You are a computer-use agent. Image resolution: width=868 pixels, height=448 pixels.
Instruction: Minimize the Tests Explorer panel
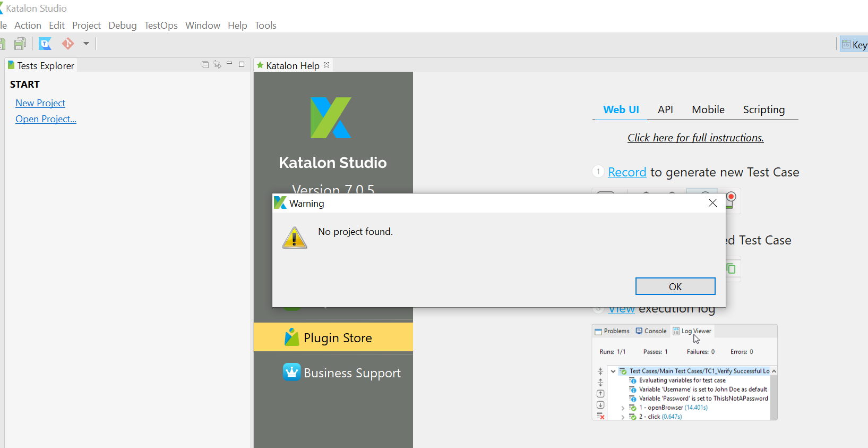coord(229,64)
